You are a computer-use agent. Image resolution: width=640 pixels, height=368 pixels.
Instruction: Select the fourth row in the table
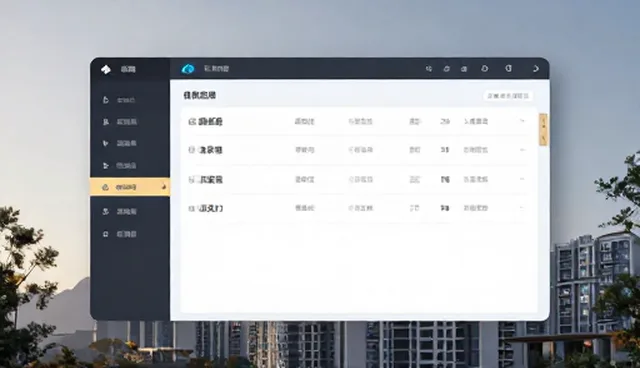[x=358, y=208]
